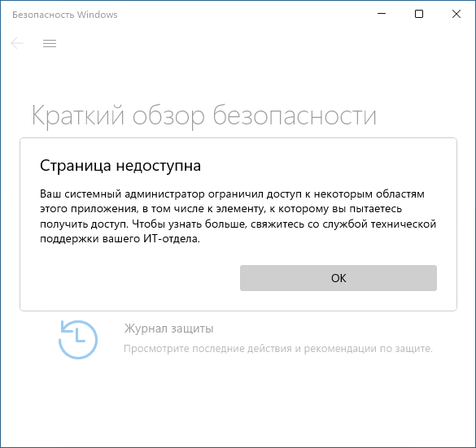Open the hamburger navigation menu

[x=50, y=44]
